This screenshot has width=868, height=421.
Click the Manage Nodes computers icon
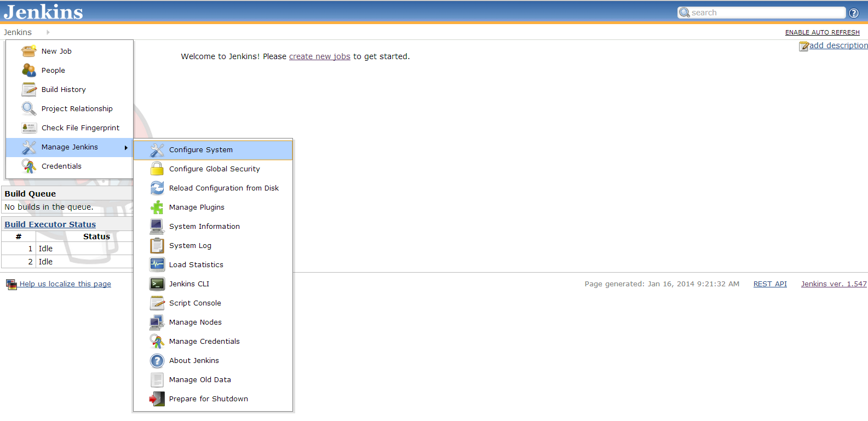click(x=157, y=322)
